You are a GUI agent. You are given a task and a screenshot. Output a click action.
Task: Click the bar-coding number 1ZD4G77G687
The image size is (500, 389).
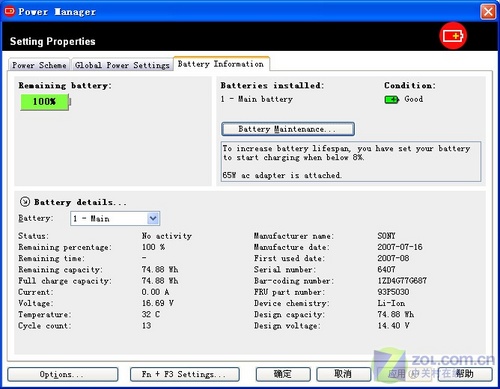pos(402,281)
